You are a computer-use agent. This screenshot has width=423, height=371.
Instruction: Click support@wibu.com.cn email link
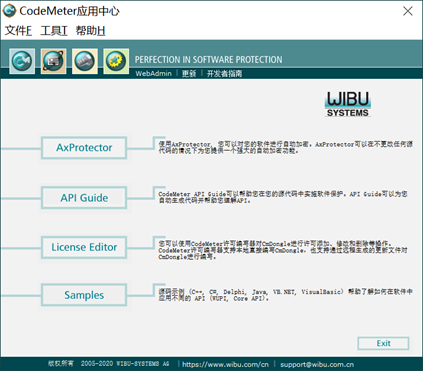click(317, 364)
